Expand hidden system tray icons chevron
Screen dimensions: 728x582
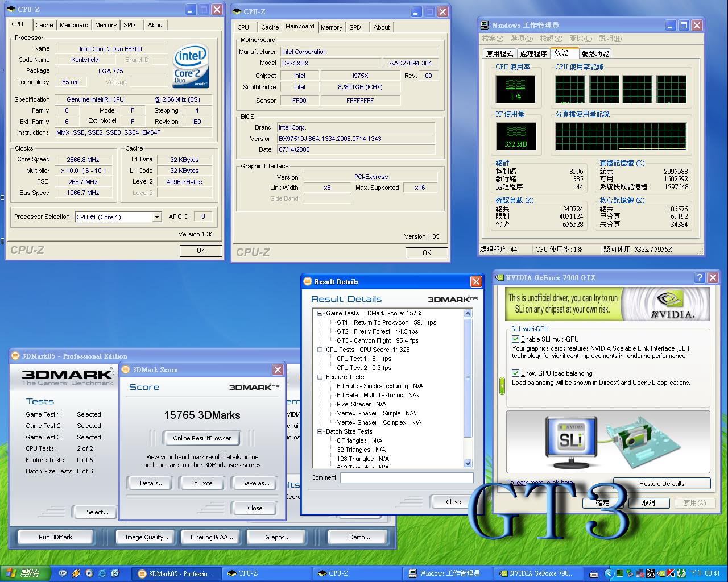tap(609, 573)
